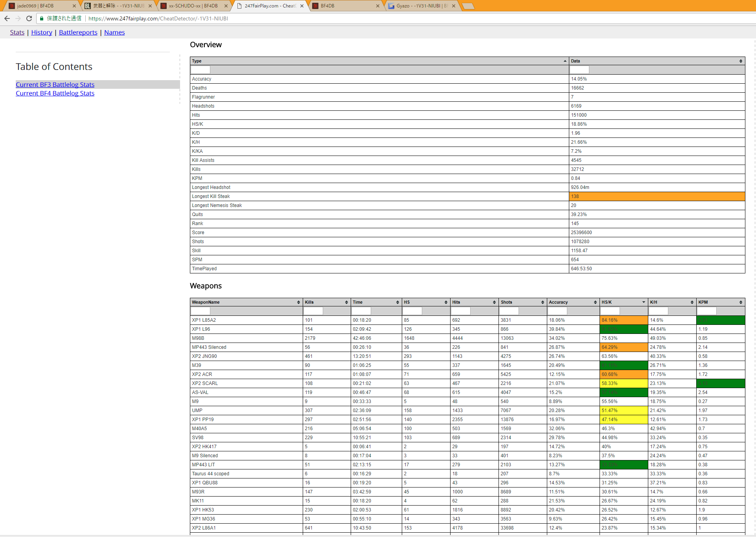This screenshot has height=537, width=756.
Task: Click orange Longest Kill Steak value cell
Action: [x=657, y=196]
